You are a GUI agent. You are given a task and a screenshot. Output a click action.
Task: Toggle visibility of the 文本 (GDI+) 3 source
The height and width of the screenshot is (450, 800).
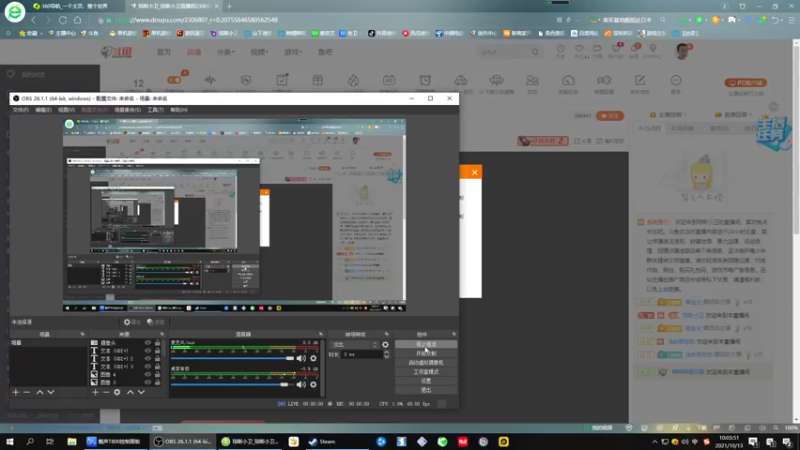coord(148,366)
